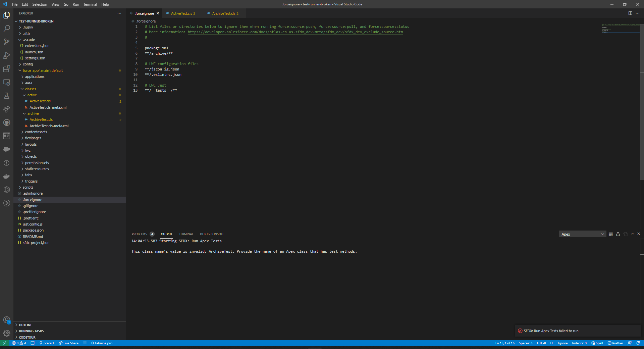
Task: Open sfdx-project.json in explorer
Action: pyautogui.click(x=36, y=243)
